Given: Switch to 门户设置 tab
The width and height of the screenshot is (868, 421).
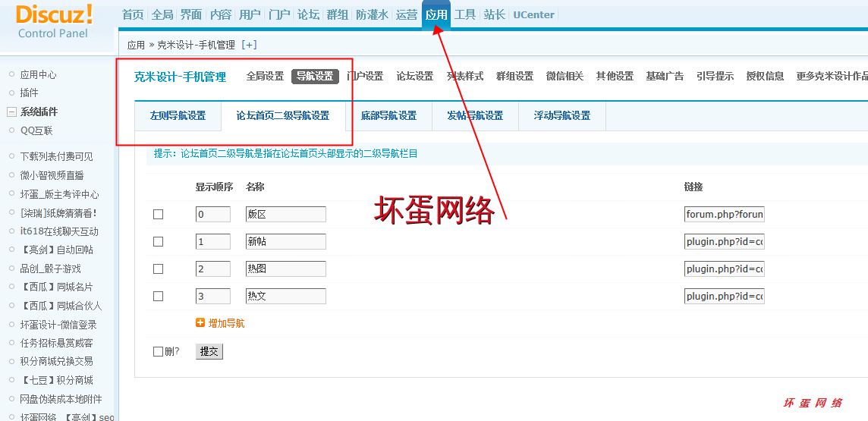Looking at the screenshot, I should click(x=365, y=77).
